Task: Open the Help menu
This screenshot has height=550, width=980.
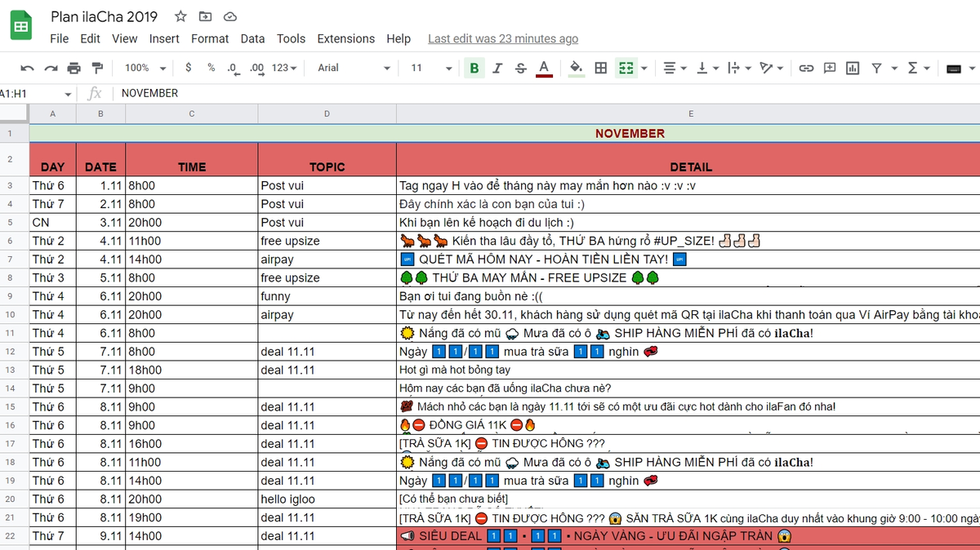Action: (x=399, y=38)
